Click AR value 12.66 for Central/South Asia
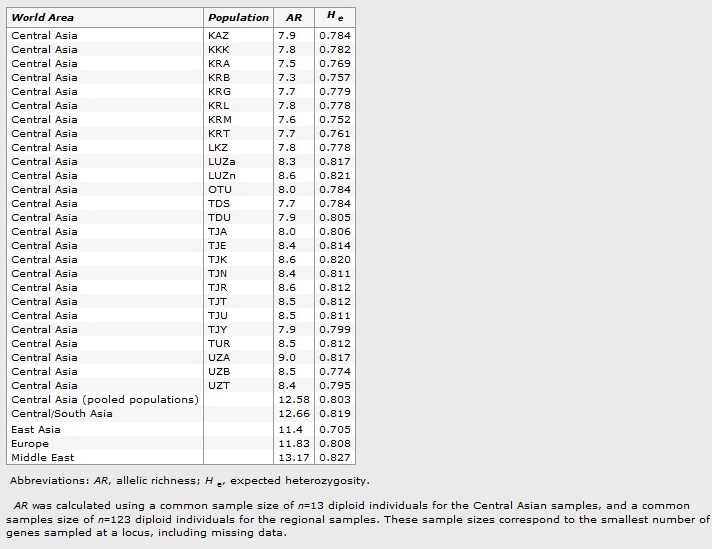Viewport: 712px width, 549px height. pyautogui.click(x=294, y=414)
